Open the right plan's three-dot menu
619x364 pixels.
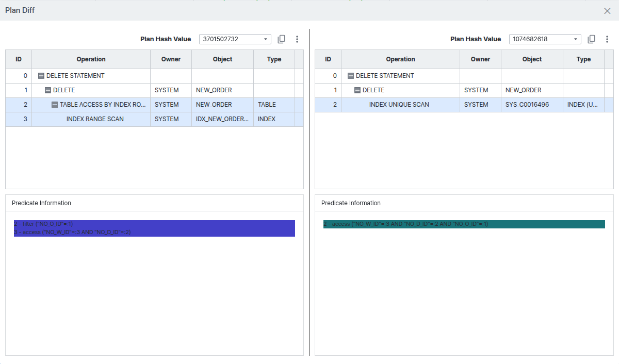click(607, 39)
